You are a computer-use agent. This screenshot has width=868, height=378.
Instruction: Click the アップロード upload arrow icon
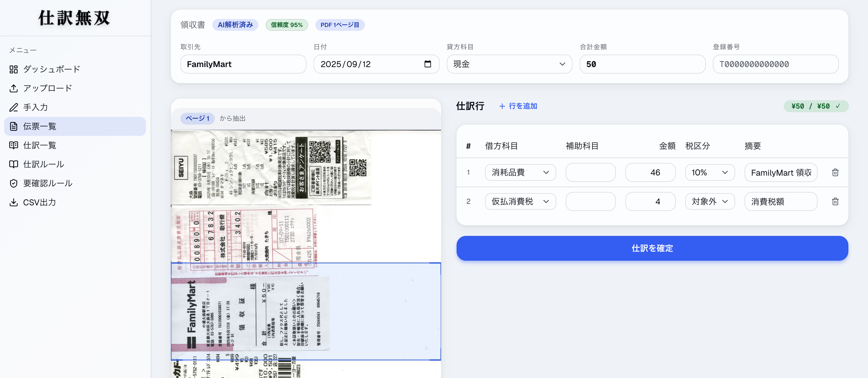13,88
